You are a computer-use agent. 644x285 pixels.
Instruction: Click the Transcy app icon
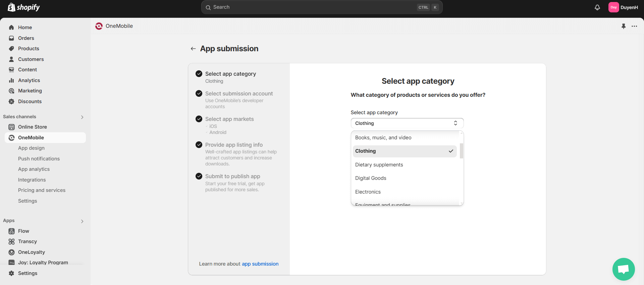[11, 241]
